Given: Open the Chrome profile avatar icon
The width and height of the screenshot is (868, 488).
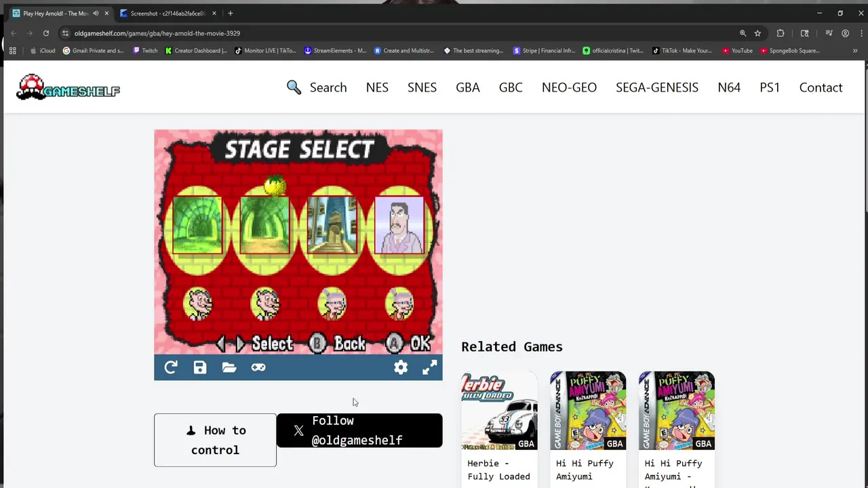Looking at the screenshot, I should pos(845,33).
